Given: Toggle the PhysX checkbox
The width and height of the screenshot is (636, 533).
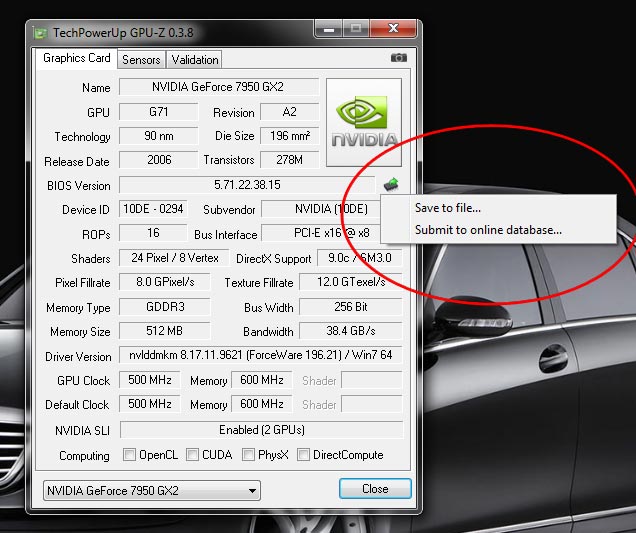Looking at the screenshot, I should coord(248,454).
